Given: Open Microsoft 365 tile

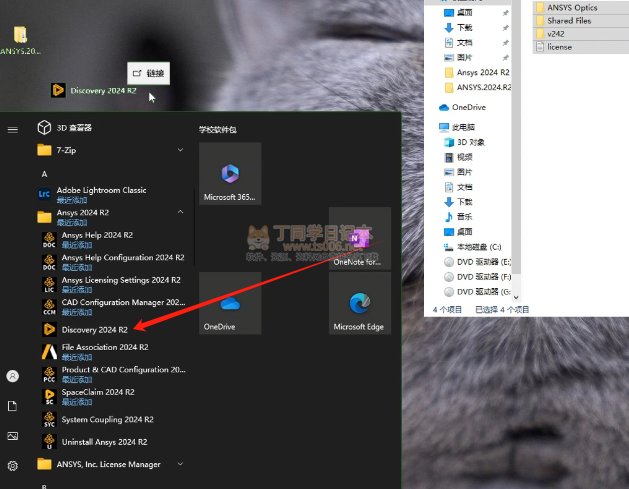Looking at the screenshot, I should pyautogui.click(x=230, y=174).
